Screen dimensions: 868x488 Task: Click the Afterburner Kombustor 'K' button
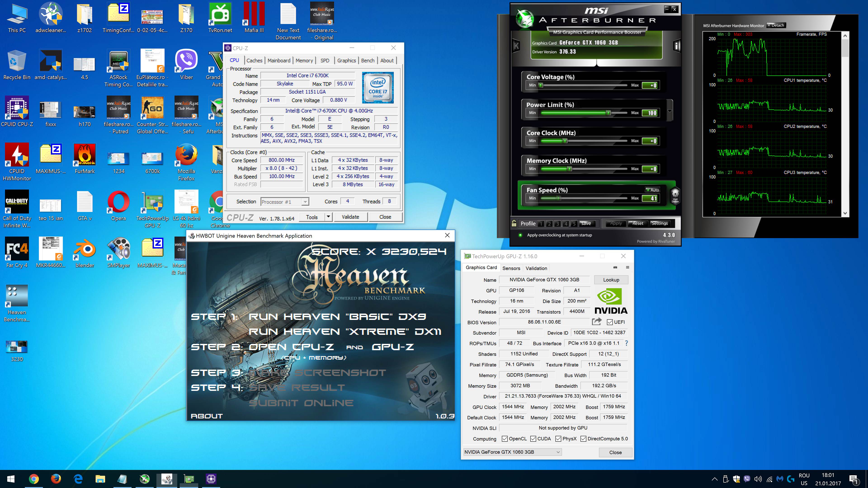tap(516, 46)
